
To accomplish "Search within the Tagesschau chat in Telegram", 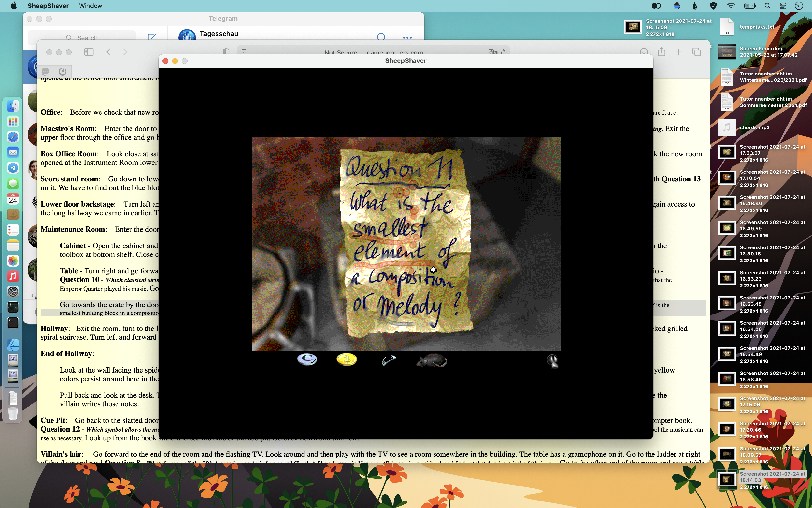I will pyautogui.click(x=381, y=37).
